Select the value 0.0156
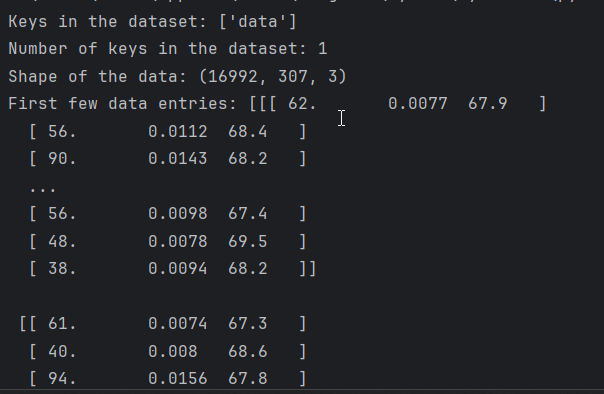The image size is (604, 394). (x=178, y=379)
